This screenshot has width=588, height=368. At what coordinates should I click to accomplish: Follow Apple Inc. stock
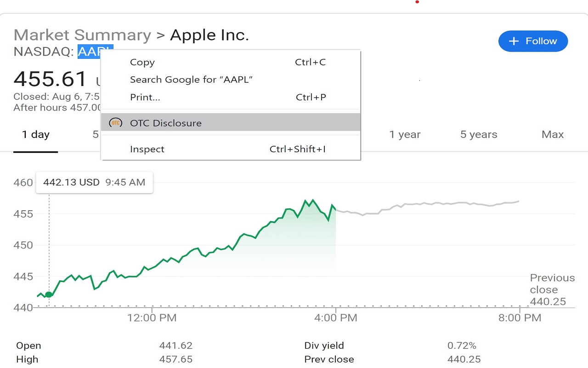[x=533, y=41]
